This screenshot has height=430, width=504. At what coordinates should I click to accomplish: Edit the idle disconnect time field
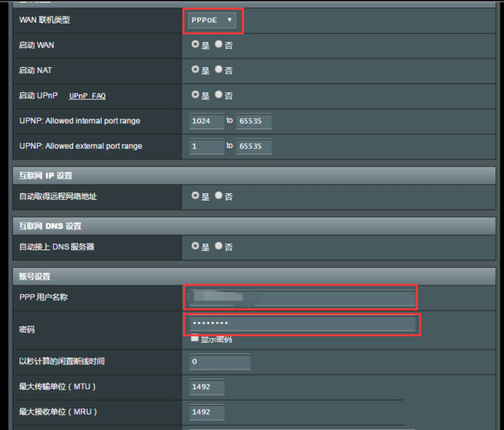(220, 361)
